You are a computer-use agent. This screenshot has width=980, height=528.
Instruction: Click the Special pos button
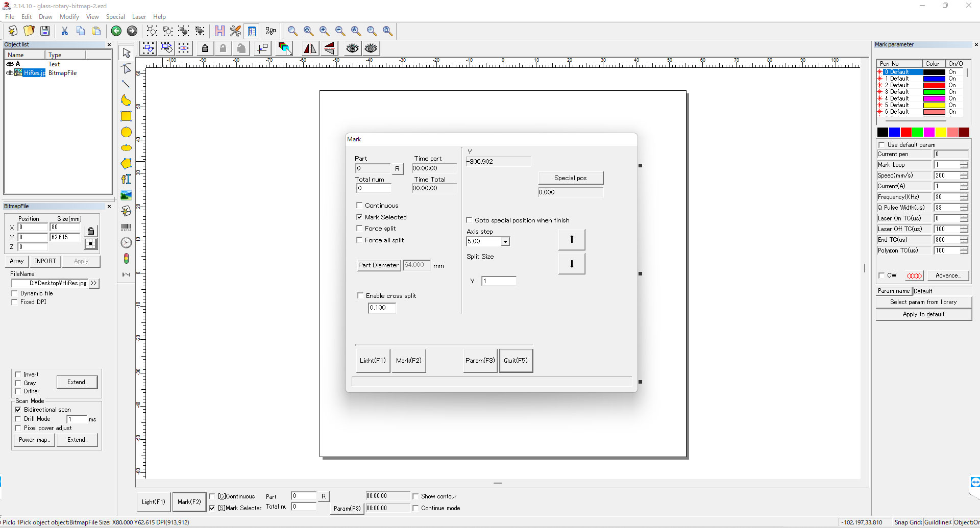(x=570, y=178)
